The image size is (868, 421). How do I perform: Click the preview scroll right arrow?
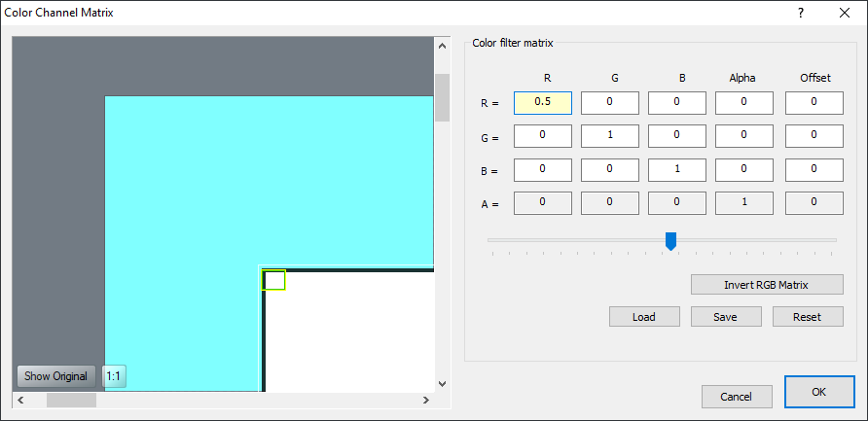(x=425, y=400)
